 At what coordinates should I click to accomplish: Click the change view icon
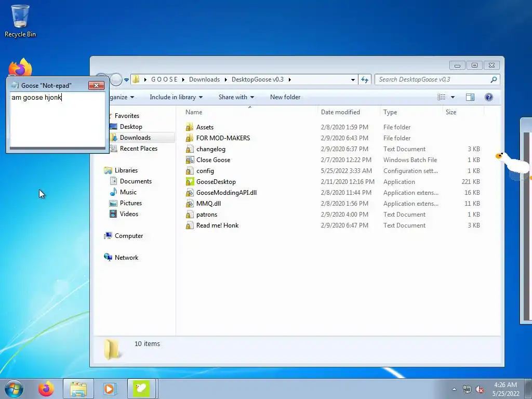point(442,97)
